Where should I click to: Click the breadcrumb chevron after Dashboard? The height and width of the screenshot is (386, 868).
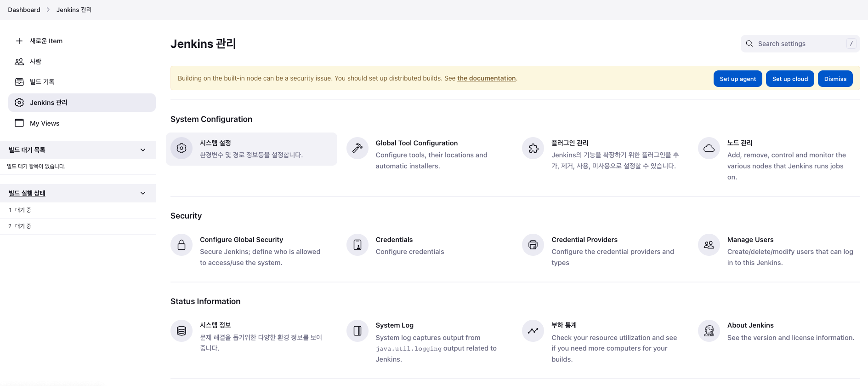[48, 10]
